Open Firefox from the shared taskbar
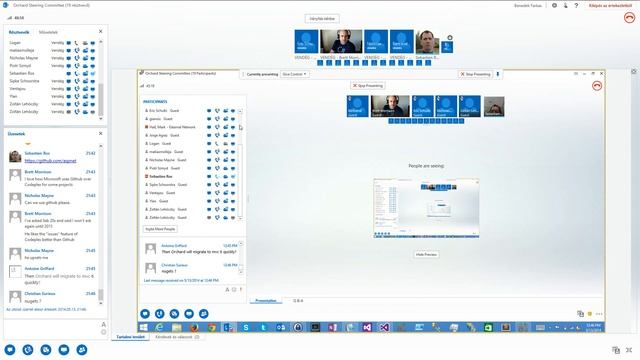 (194, 327)
